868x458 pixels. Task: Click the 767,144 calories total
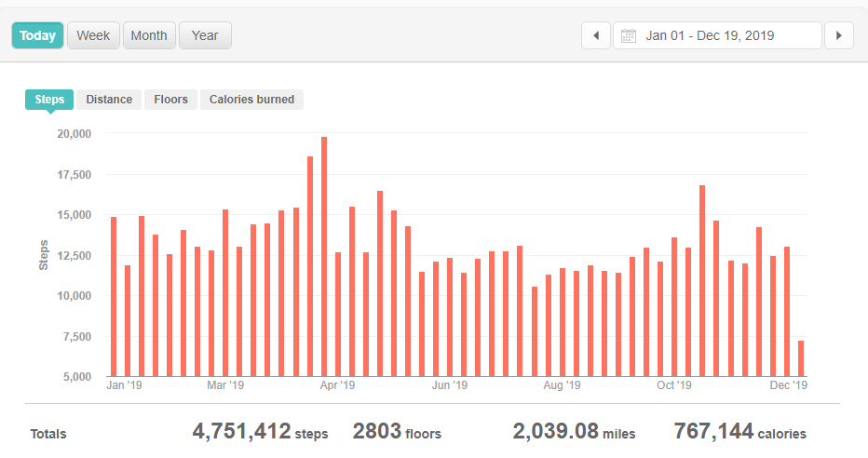[739, 432]
